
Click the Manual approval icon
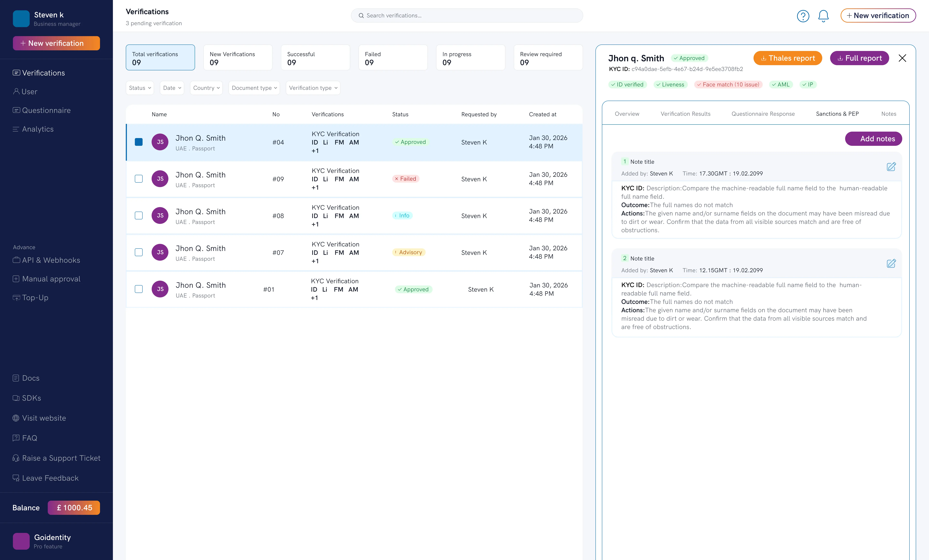coord(16,279)
